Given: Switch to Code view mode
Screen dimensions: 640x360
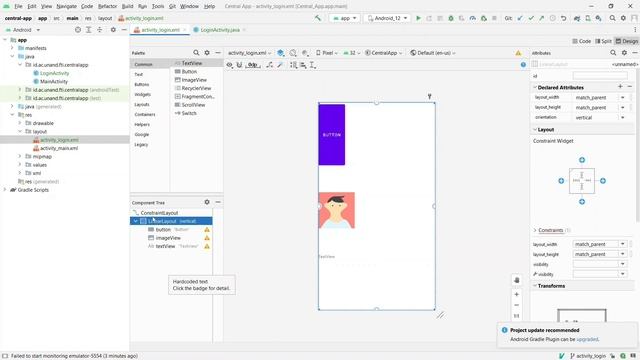Looking at the screenshot, I should pyautogui.click(x=582, y=41).
